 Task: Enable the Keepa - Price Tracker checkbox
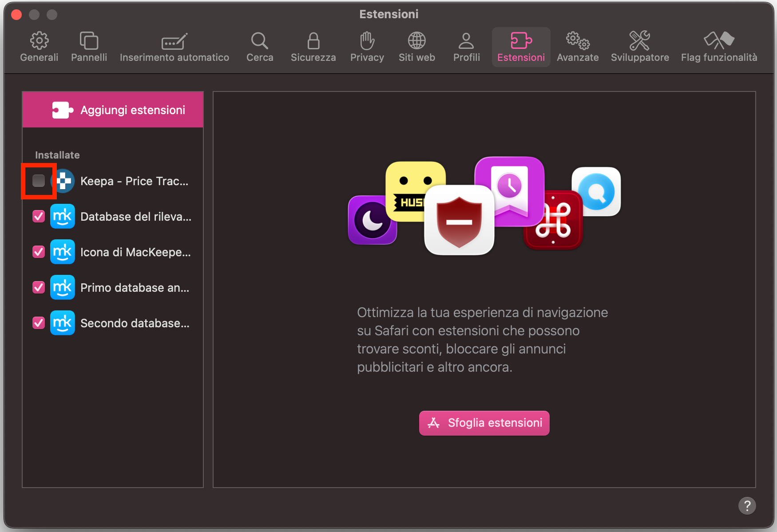39,181
